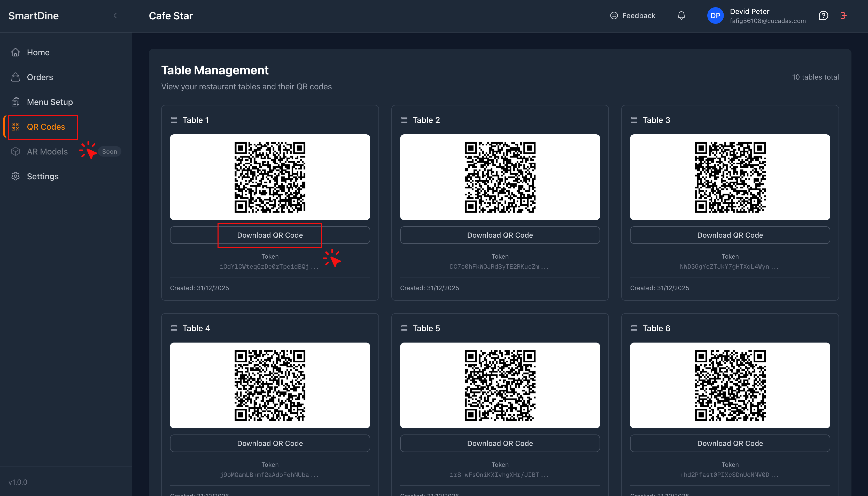Open Home from sidebar
Viewport: 868px width, 496px height.
coord(38,52)
